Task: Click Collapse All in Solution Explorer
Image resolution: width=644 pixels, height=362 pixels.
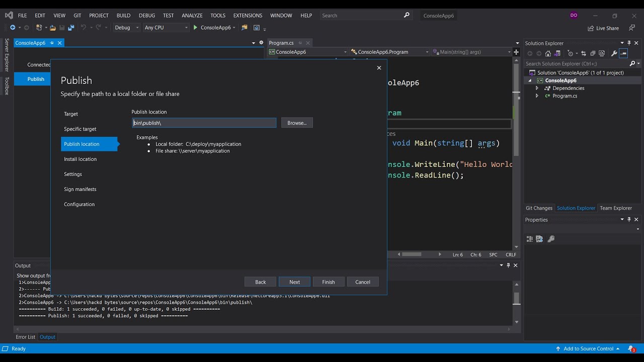Action: click(x=593, y=53)
